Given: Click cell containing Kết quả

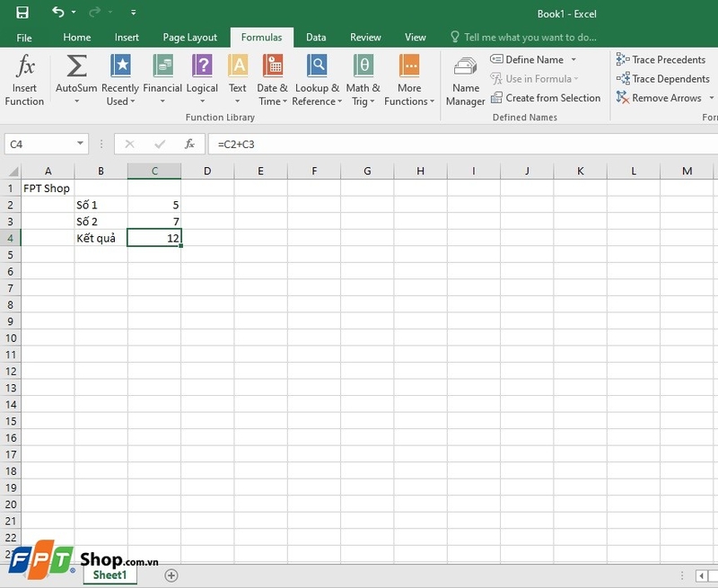Looking at the screenshot, I should [x=101, y=238].
